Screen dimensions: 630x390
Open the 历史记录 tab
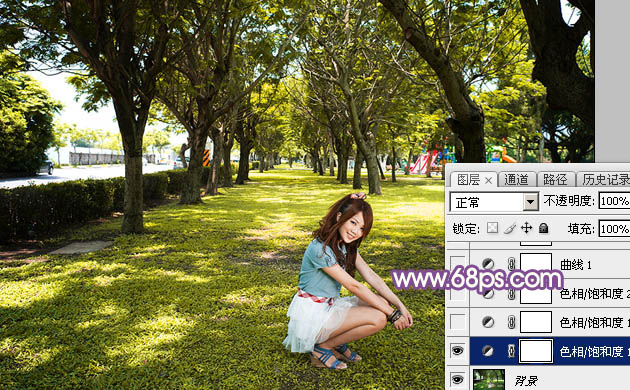coord(605,180)
